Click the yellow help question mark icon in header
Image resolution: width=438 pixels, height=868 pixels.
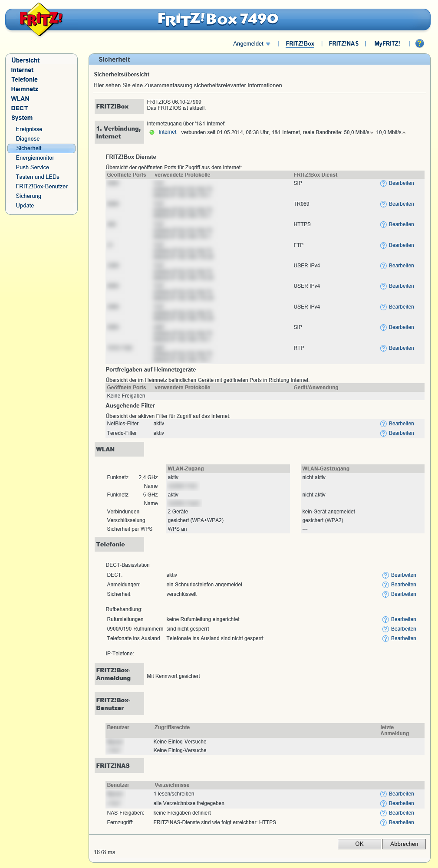(x=419, y=43)
